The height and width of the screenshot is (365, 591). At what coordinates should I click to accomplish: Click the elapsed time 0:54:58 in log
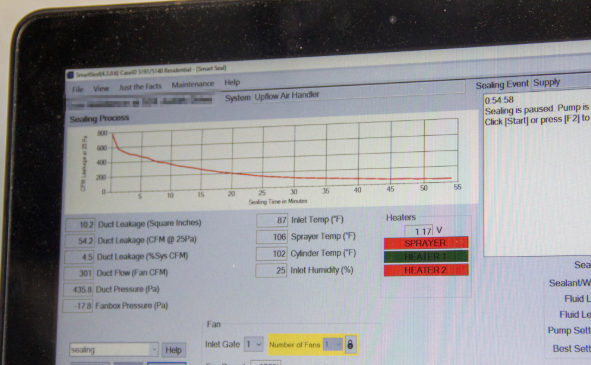[499, 100]
